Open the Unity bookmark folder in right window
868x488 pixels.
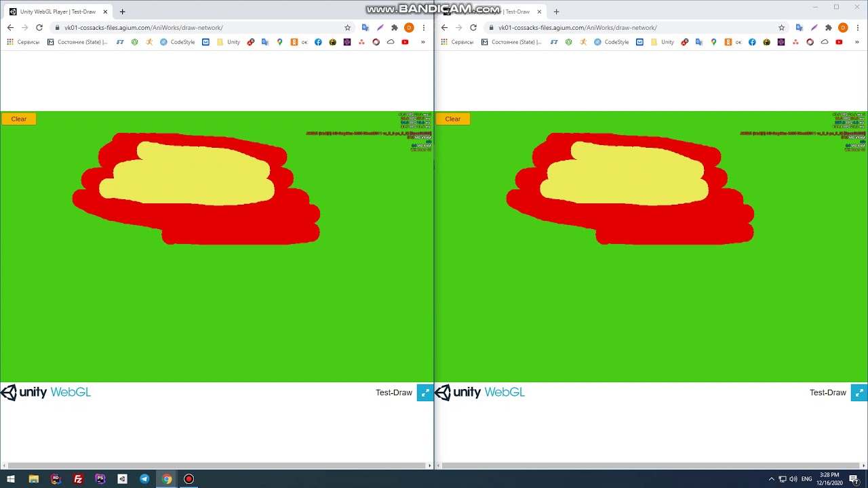[663, 42]
